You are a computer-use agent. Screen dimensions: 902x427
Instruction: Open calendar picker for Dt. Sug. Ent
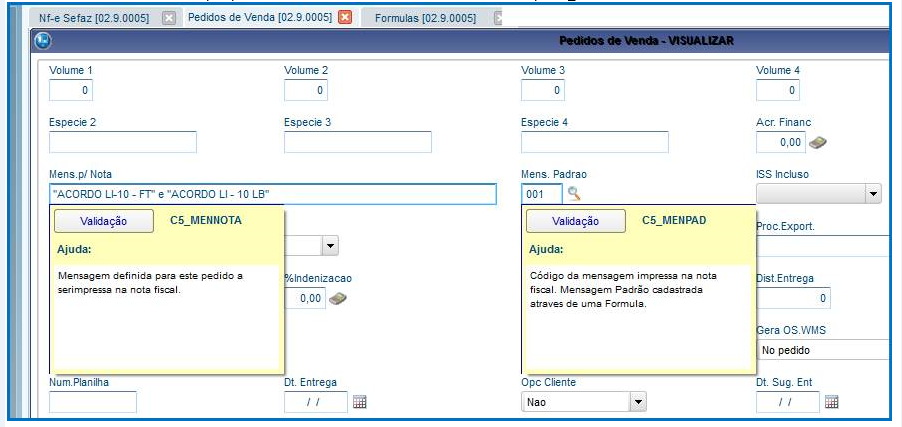click(x=831, y=402)
